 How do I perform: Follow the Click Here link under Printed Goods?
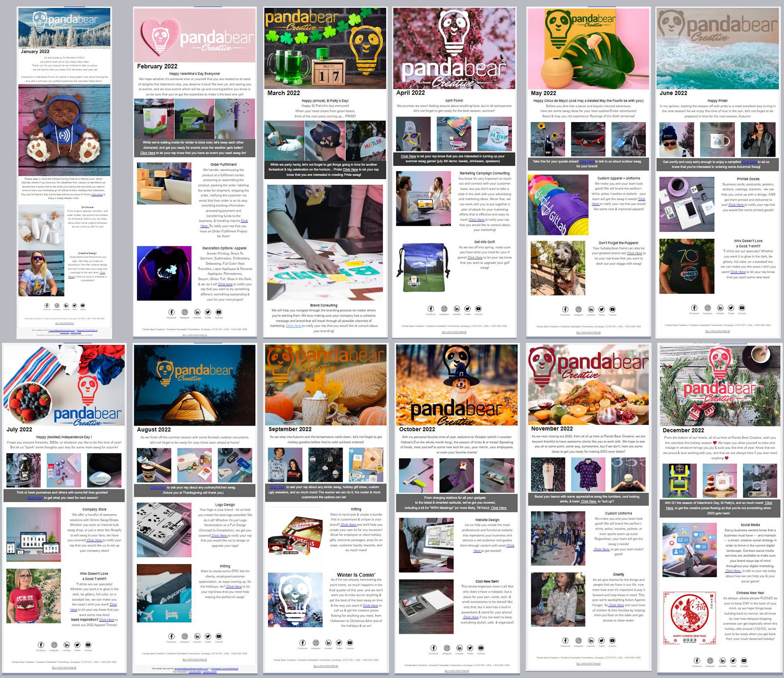tap(736, 205)
